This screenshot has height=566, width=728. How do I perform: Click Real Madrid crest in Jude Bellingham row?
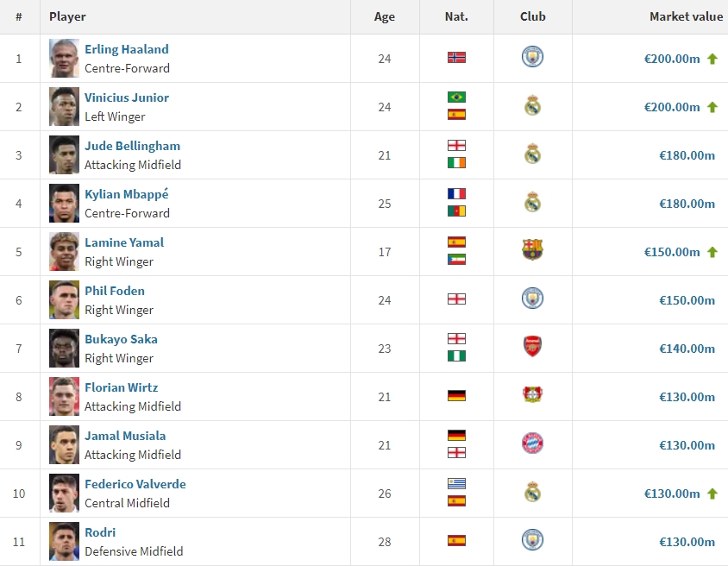[532, 154]
